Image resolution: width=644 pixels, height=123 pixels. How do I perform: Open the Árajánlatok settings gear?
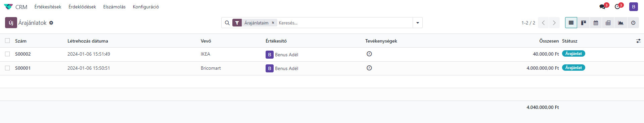point(51,23)
